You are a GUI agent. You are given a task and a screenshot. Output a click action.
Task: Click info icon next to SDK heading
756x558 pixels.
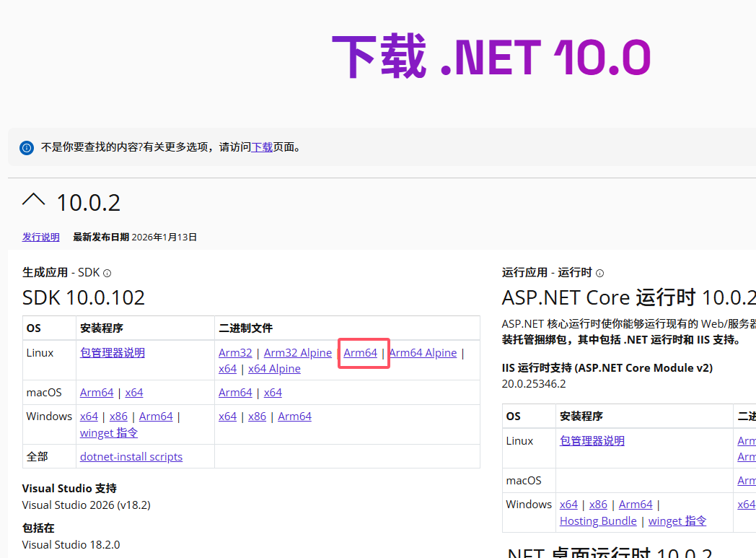point(107,273)
